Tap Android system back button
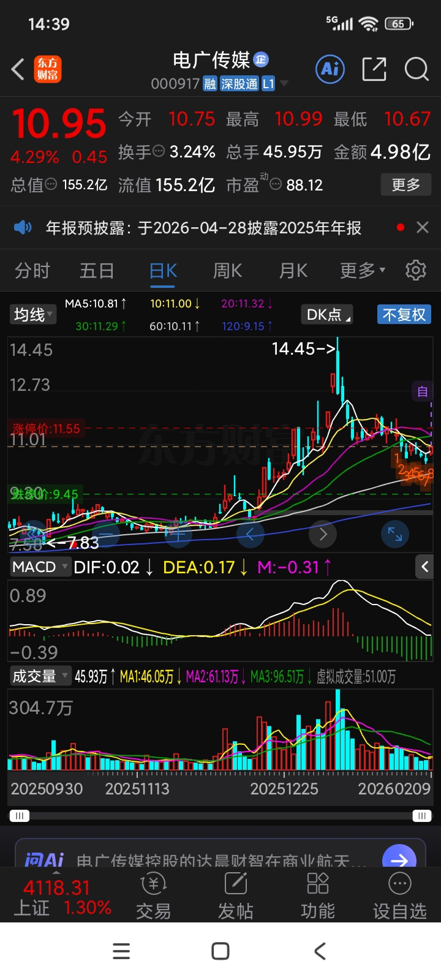The width and height of the screenshot is (441, 980). click(x=320, y=951)
